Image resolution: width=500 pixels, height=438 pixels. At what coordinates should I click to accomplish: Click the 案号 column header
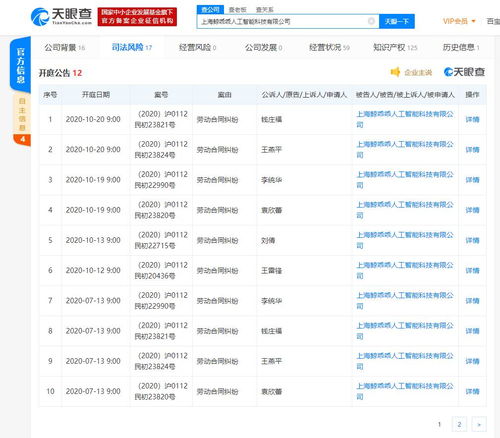[x=161, y=95]
